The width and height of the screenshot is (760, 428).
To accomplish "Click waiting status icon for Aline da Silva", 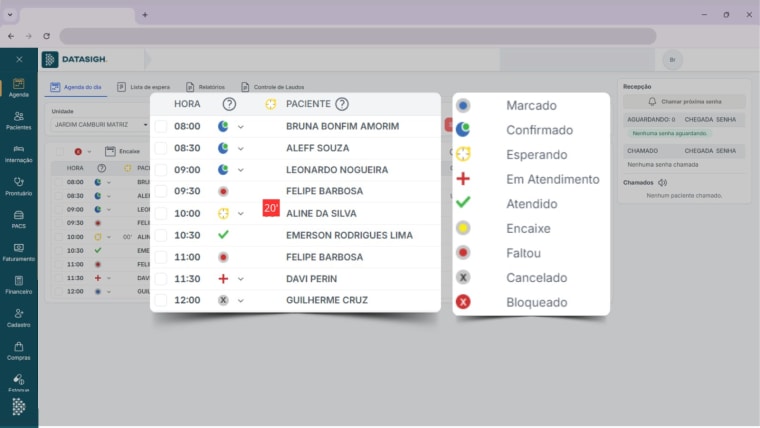I will click(x=223, y=213).
